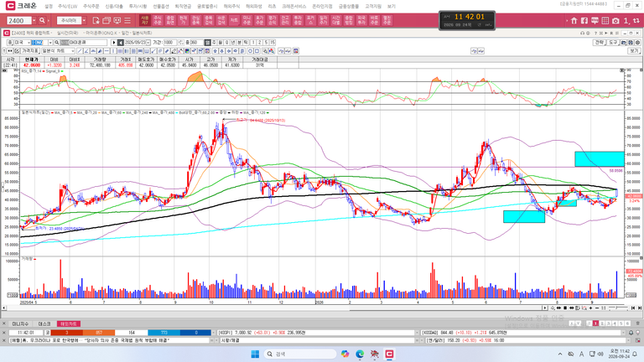Open the date picker dropdown for 2026/09/23
This screenshot has width=644, height=362.
148,42
